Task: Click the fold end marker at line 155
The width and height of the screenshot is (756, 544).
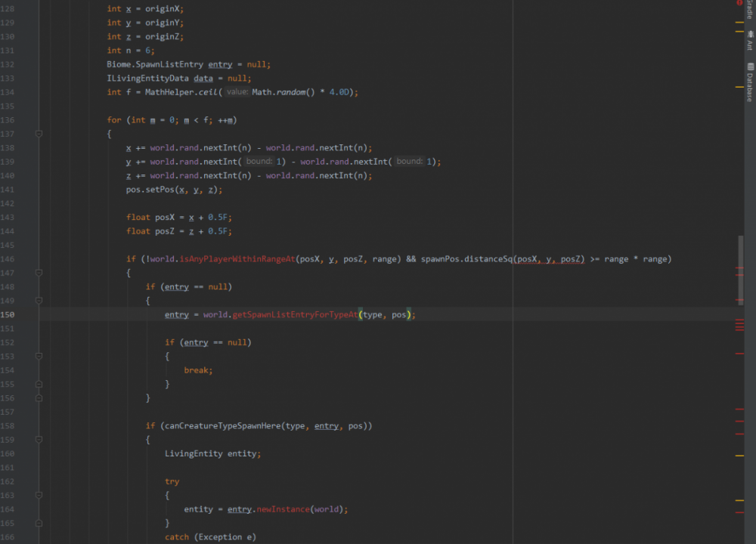Action: click(x=39, y=385)
